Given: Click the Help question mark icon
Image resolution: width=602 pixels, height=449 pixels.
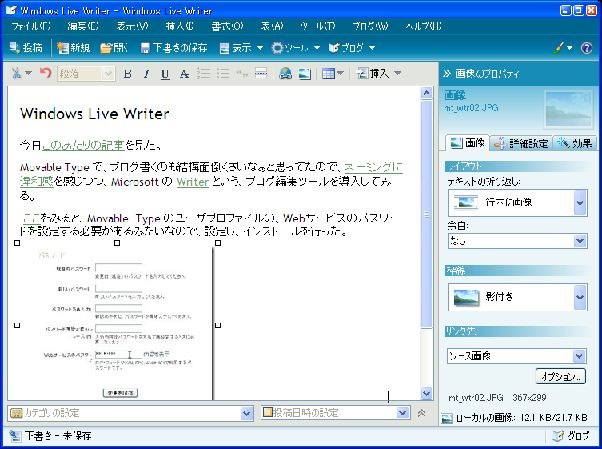Looking at the screenshot, I should (x=586, y=47).
